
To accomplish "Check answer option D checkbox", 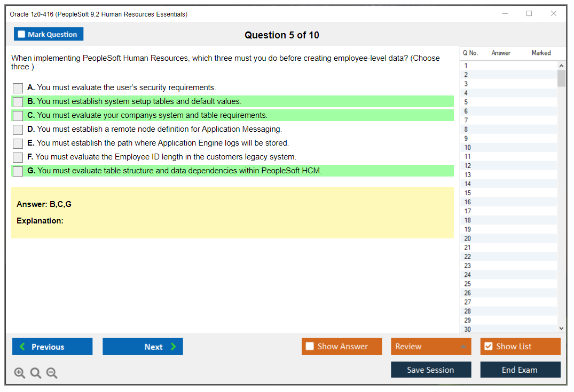I will [x=18, y=129].
